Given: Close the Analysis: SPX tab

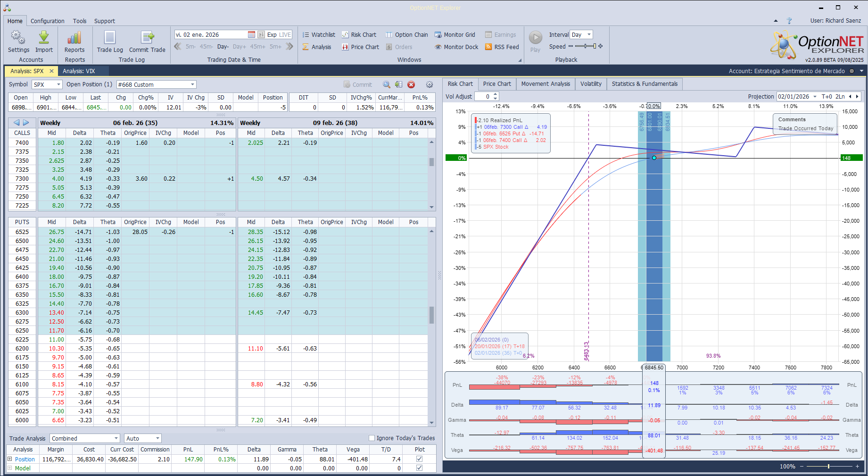Looking at the screenshot, I should 52,71.
